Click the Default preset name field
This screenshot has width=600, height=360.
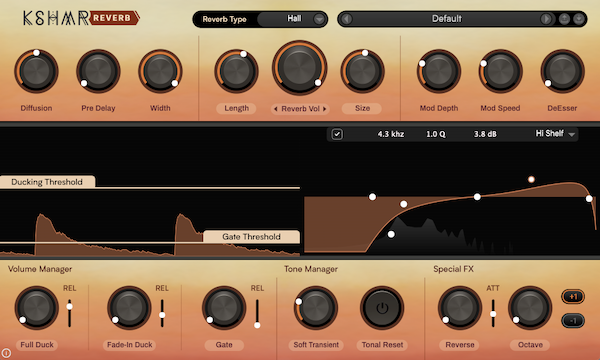click(447, 19)
